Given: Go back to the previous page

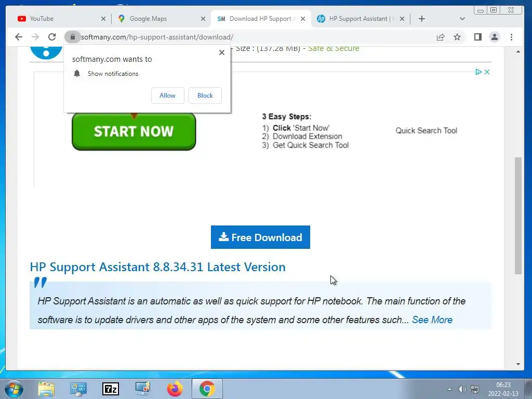Looking at the screenshot, I should click(19, 37).
